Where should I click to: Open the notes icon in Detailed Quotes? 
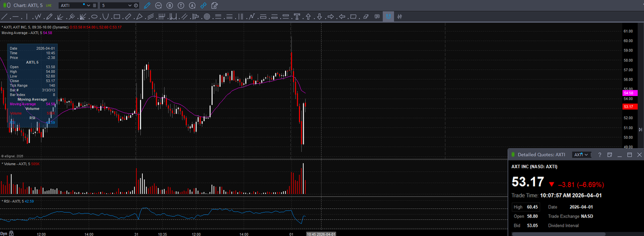609,154
